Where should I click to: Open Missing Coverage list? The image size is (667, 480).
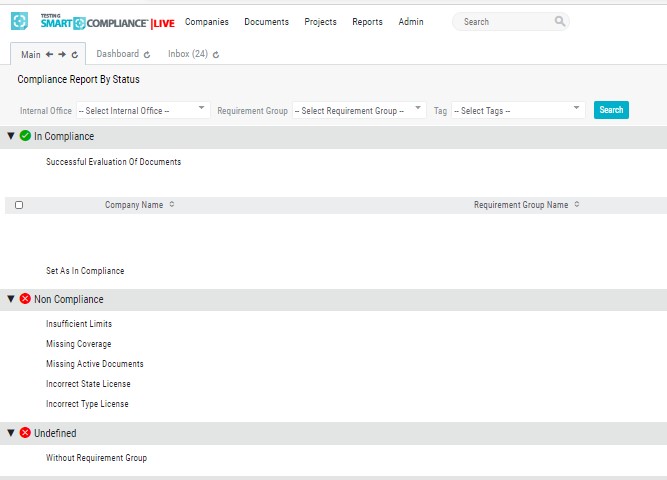tap(78, 344)
